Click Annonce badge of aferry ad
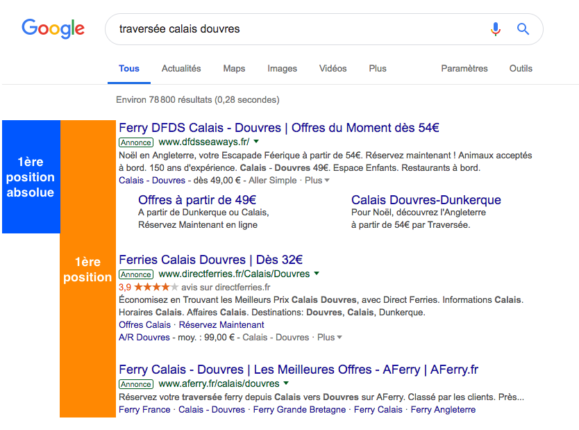The image size is (579, 430). [x=136, y=384]
